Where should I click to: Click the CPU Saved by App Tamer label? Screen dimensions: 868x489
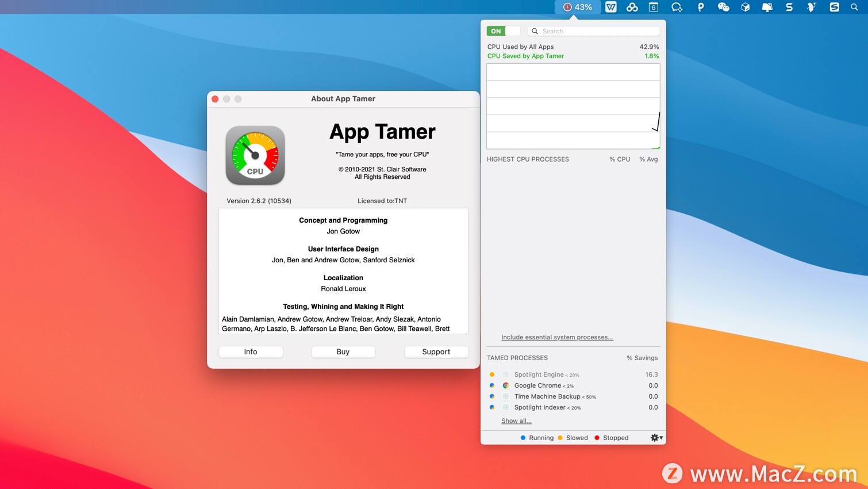pos(525,56)
